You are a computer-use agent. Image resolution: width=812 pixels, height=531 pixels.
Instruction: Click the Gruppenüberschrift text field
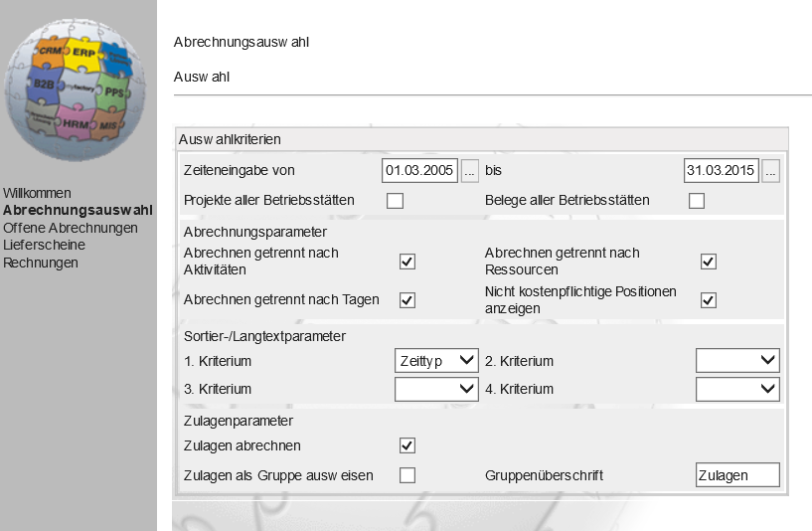pos(737,475)
